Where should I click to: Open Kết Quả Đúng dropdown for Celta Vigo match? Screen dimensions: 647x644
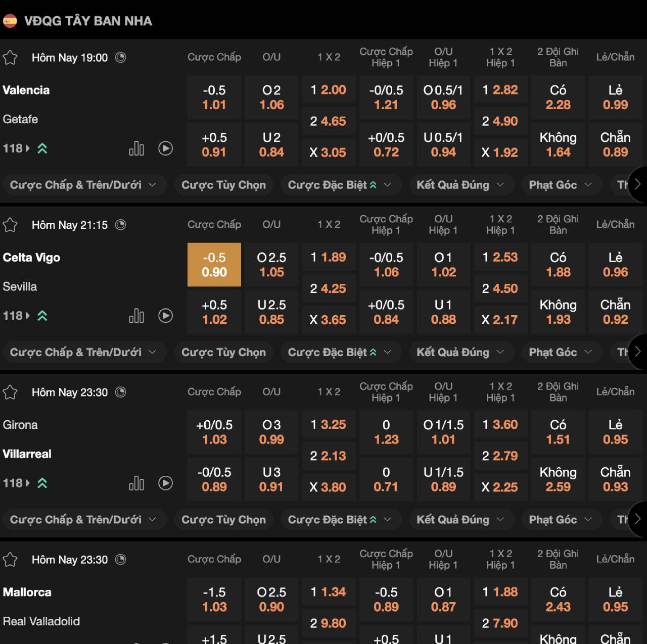click(x=460, y=352)
